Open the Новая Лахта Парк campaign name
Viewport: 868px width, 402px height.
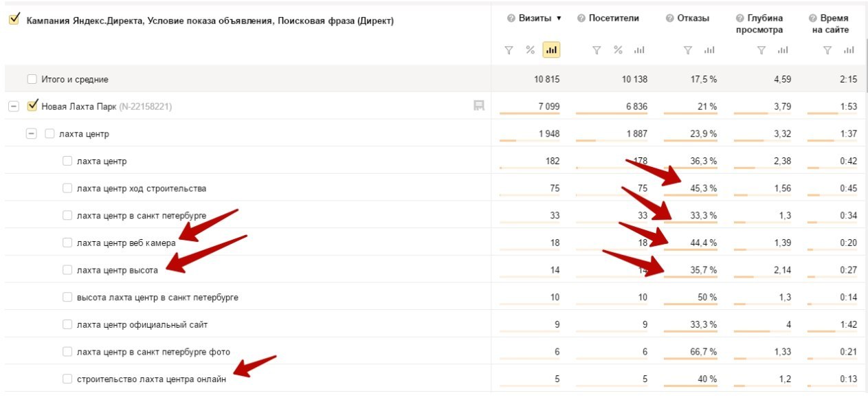pyautogui.click(x=79, y=107)
